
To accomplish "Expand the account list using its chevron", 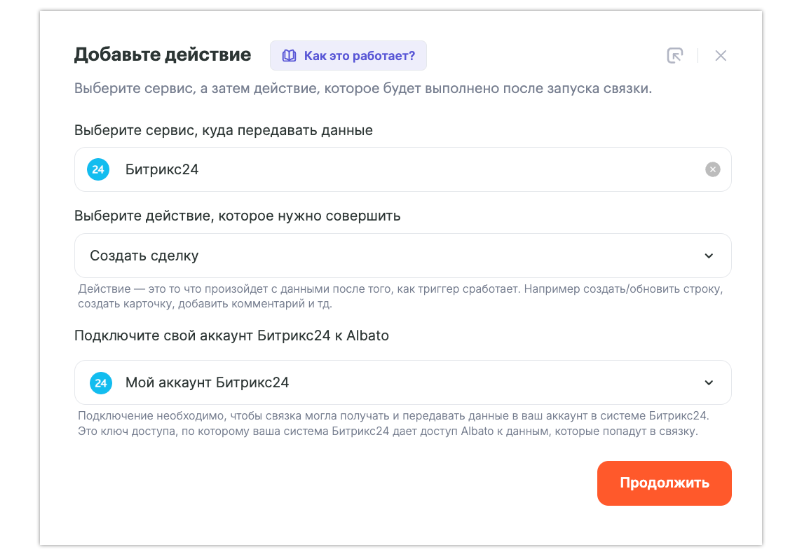I will (x=708, y=383).
